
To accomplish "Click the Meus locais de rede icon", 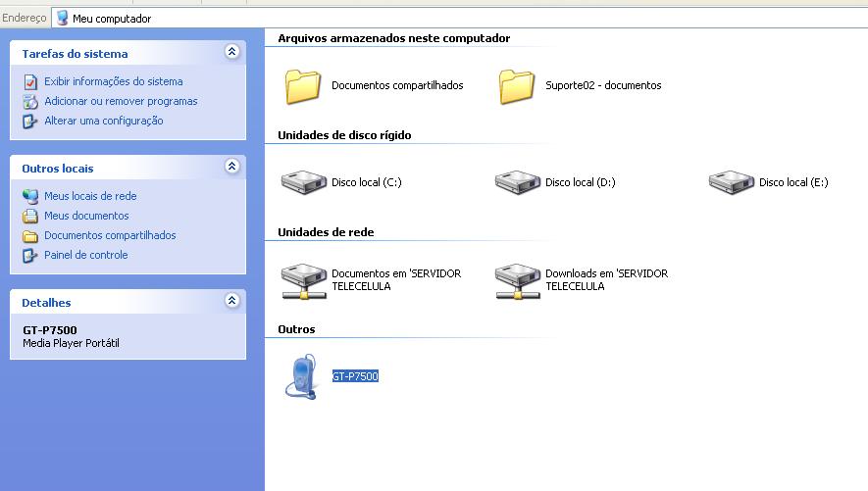I will click(30, 196).
